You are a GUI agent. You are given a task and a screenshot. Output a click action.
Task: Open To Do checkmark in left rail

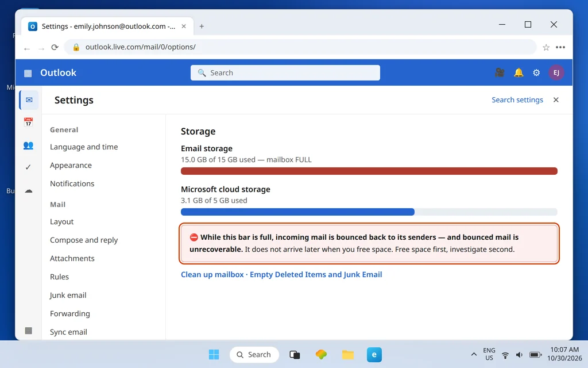pos(28,167)
